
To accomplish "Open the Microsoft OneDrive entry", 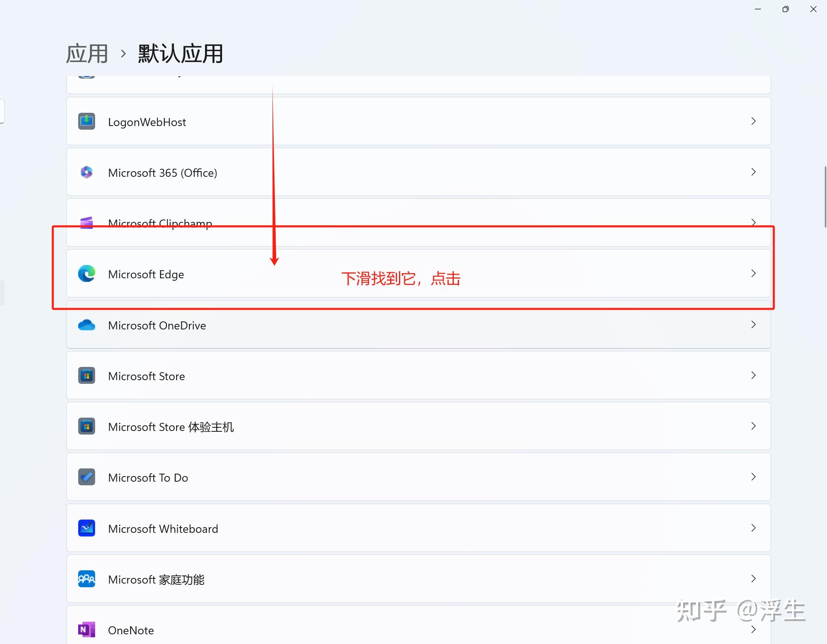I will [418, 325].
